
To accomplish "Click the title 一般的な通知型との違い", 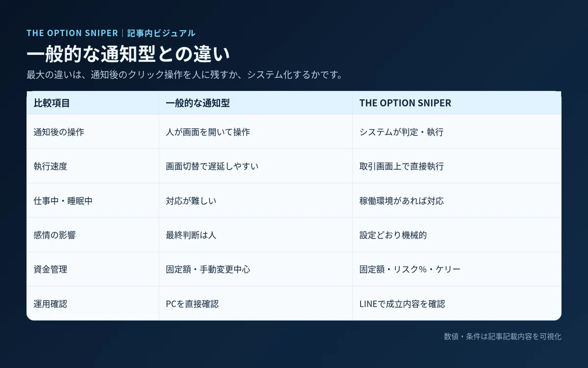I will point(128,54).
